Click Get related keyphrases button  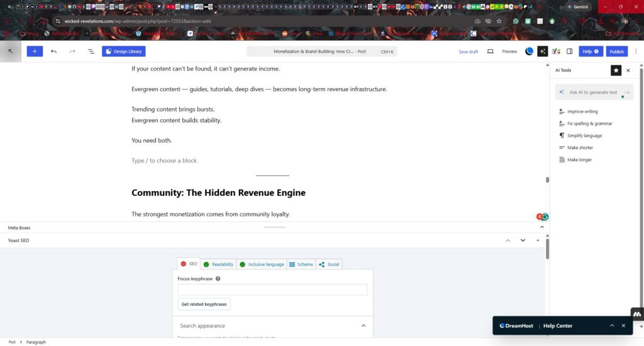(x=204, y=304)
